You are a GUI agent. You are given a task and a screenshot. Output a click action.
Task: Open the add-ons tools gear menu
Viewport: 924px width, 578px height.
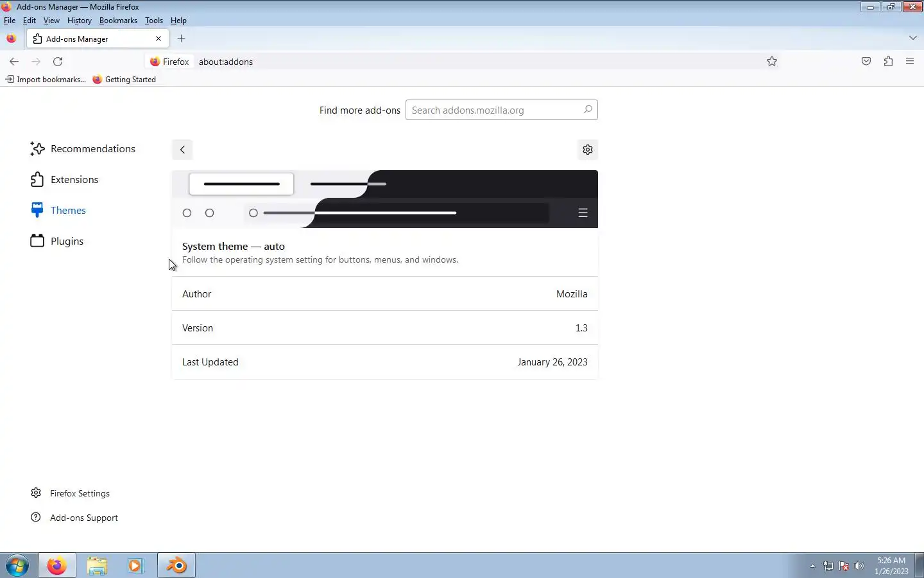coord(588,150)
